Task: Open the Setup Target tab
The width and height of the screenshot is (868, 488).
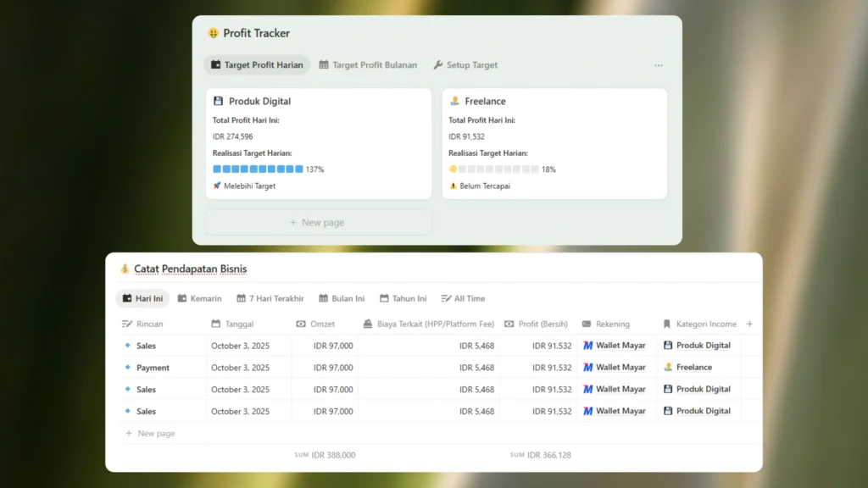Action: tap(465, 65)
